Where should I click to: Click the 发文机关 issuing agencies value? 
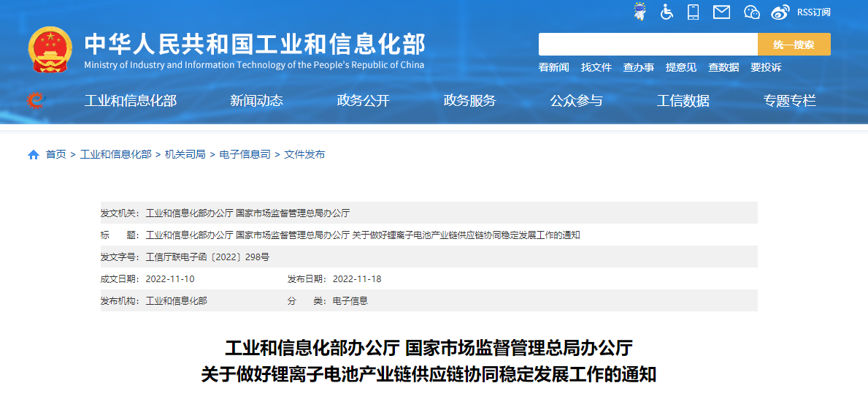[247, 213]
